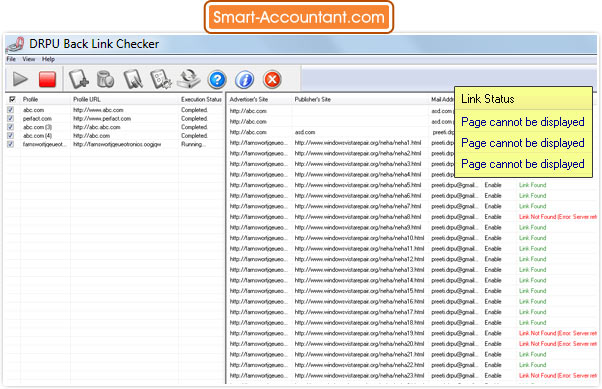Click profile URL http://abc.abc.com

pyautogui.click(x=97, y=127)
